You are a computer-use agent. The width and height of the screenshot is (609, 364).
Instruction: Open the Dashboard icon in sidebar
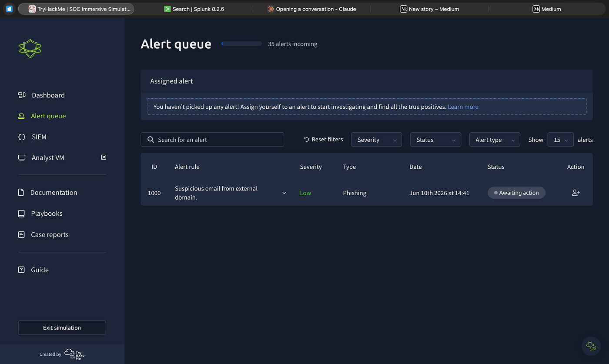[x=22, y=95]
